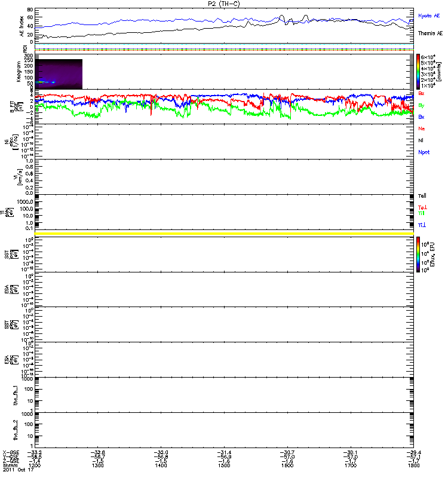Select the green By legend entry
Screen dimensions: 448x478
(422, 105)
